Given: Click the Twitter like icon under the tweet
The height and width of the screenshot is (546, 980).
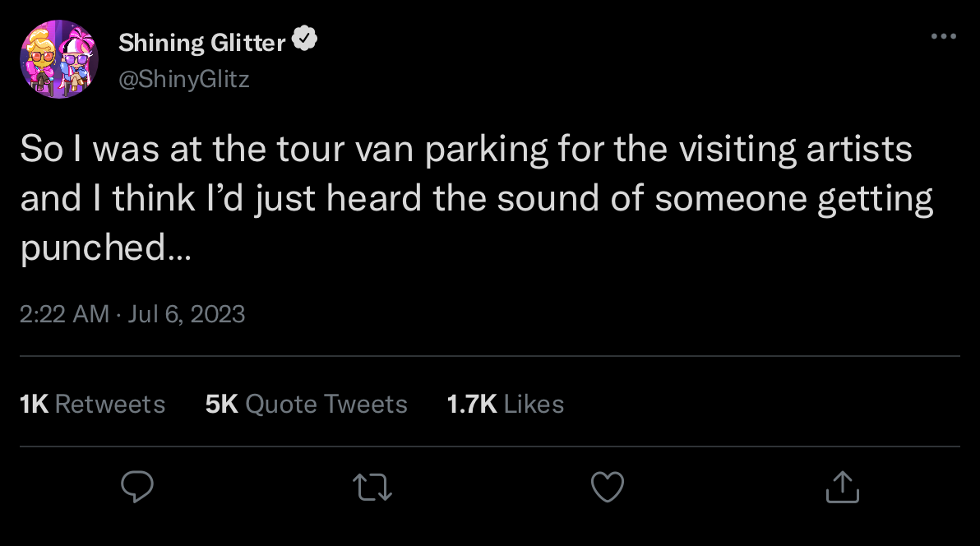Looking at the screenshot, I should pos(607,487).
